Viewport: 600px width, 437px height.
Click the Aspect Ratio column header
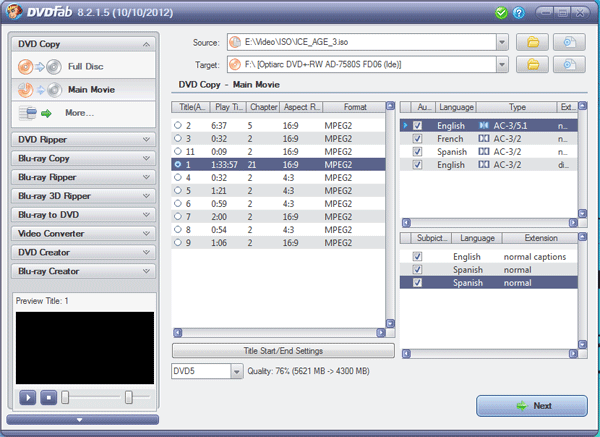[x=301, y=107]
